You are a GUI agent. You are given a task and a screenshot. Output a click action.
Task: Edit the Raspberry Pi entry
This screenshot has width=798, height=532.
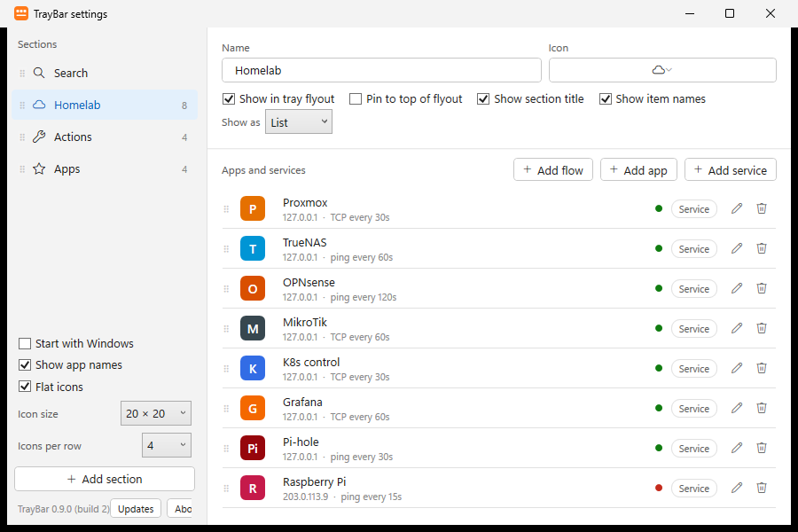coord(737,489)
